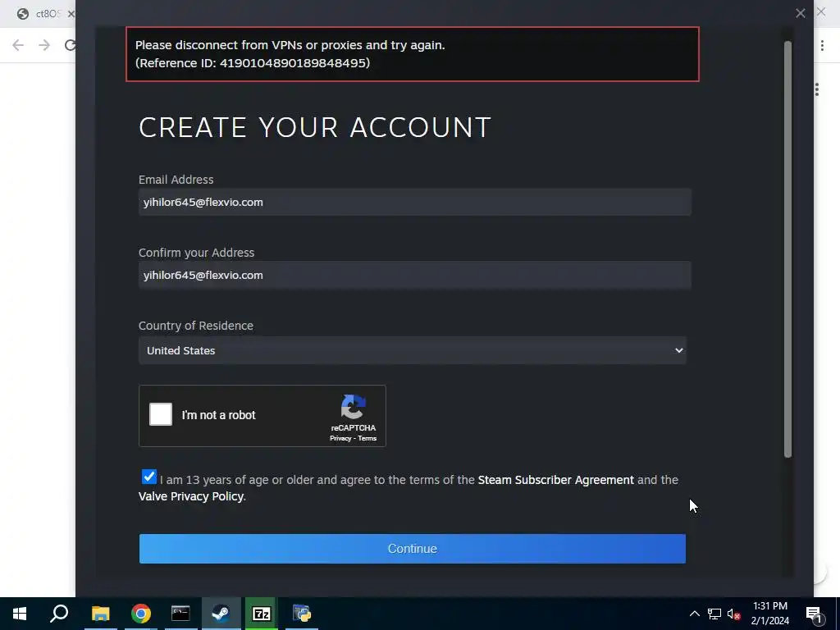Open the Windows Start menu

coord(20,614)
